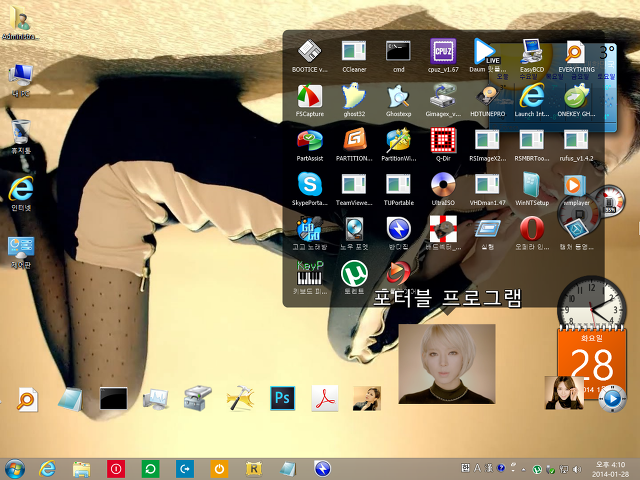
Task: Open magnifier search icon in dock
Action: 28,399
